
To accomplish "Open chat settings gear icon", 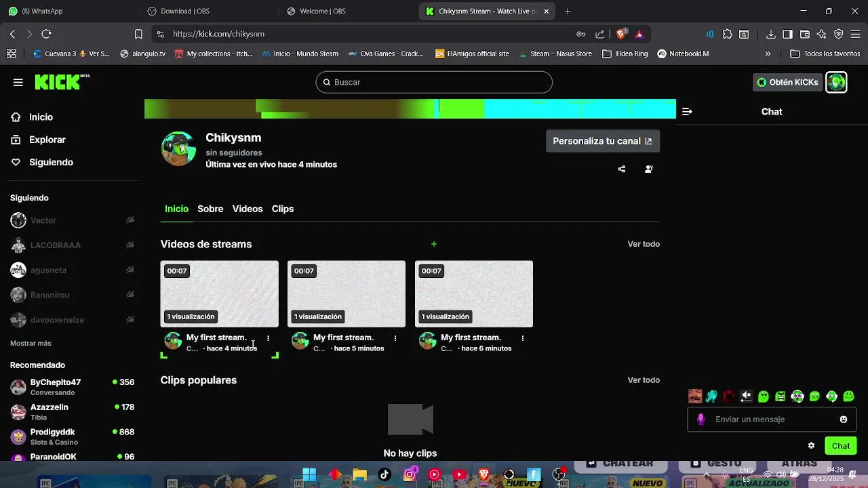I will click(811, 445).
